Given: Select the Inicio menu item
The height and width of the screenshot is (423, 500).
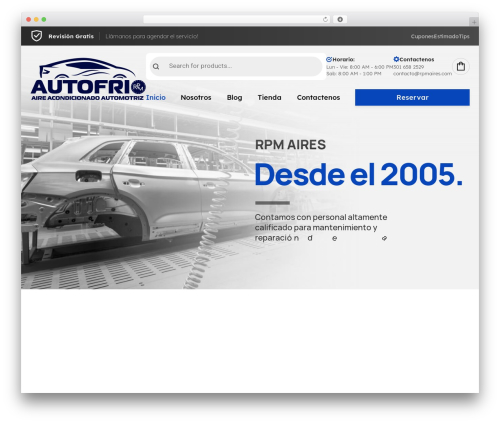Looking at the screenshot, I should click(x=156, y=97).
